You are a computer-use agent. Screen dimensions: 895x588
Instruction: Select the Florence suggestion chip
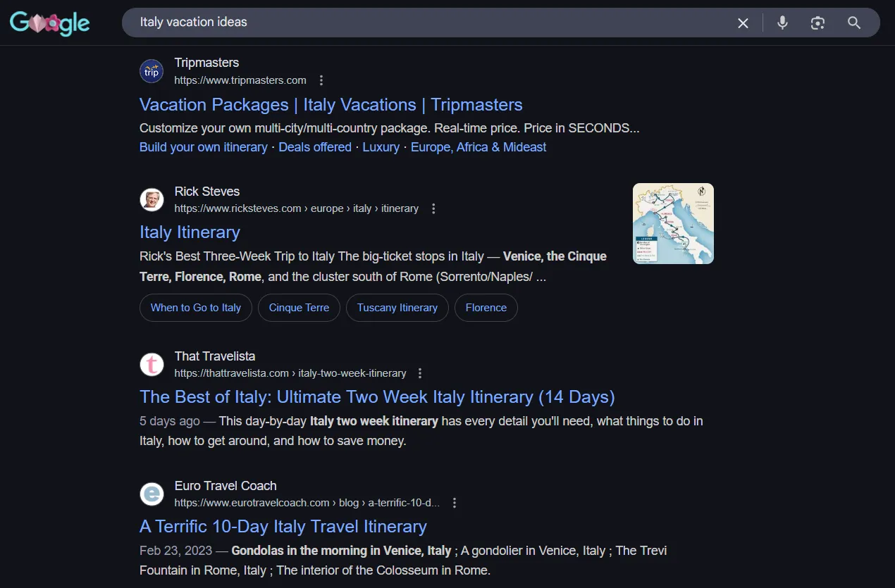[486, 308]
